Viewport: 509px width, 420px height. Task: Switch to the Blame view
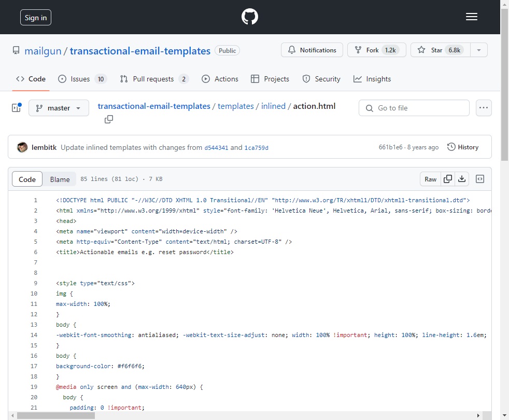coord(60,179)
